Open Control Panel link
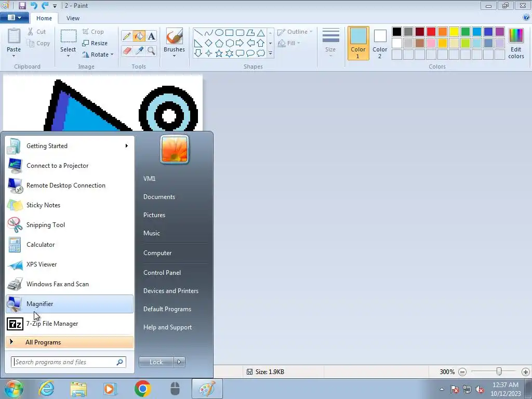The image size is (532, 399). (162, 273)
